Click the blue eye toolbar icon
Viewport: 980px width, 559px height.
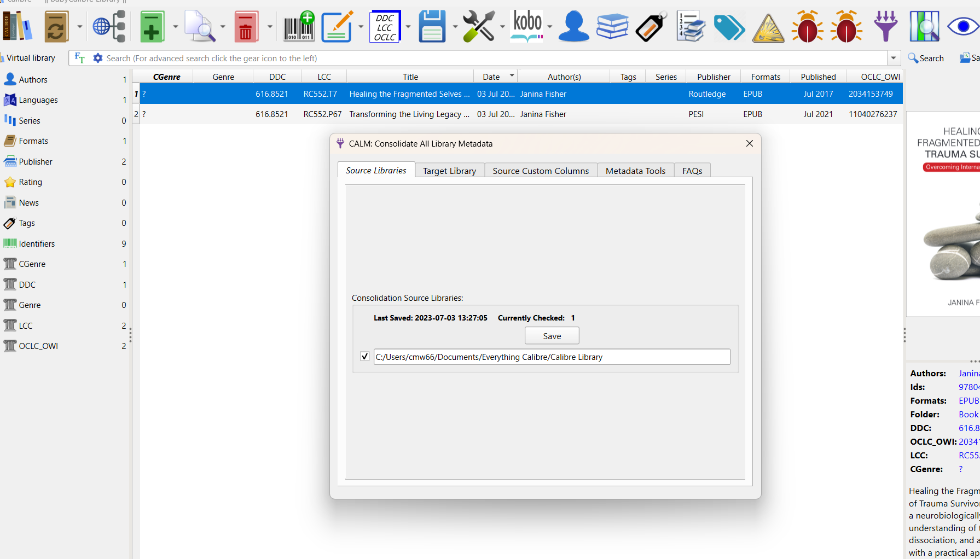(963, 26)
